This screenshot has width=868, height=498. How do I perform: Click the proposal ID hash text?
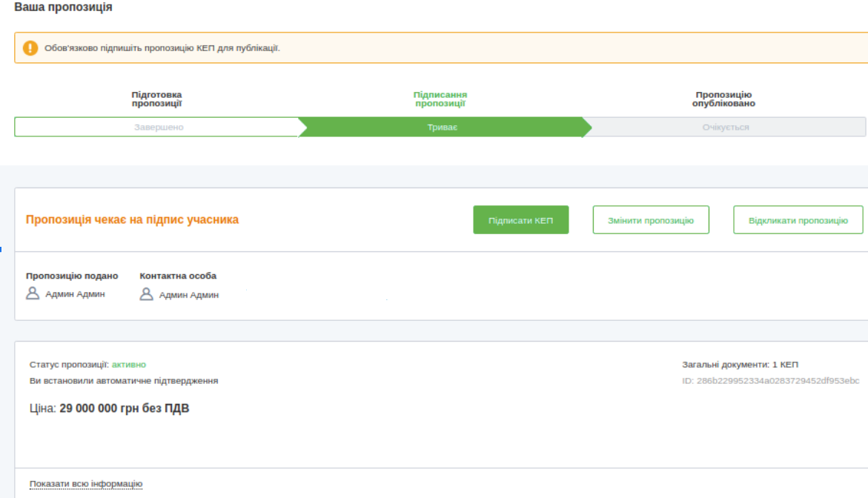(770, 381)
